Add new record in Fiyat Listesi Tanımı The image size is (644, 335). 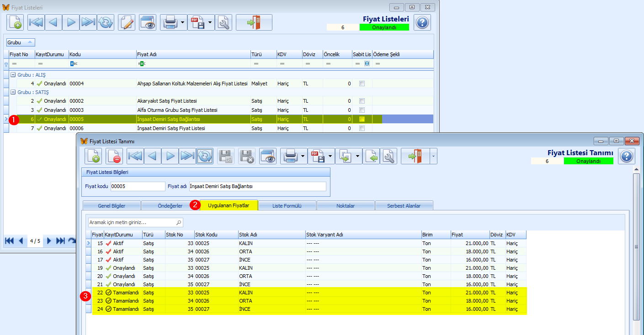93,156
